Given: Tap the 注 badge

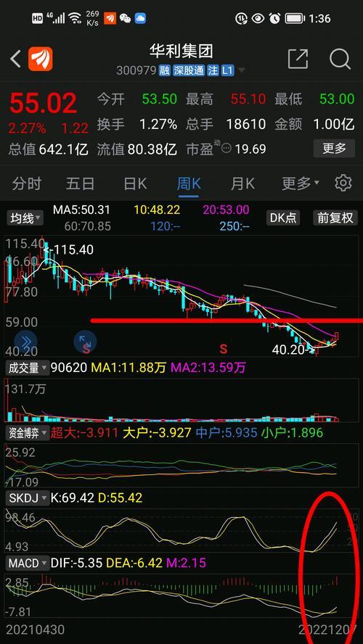Looking at the screenshot, I should (213, 70).
